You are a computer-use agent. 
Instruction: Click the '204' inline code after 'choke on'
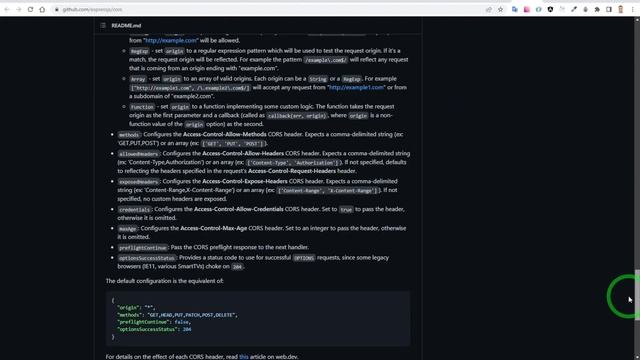point(237,267)
